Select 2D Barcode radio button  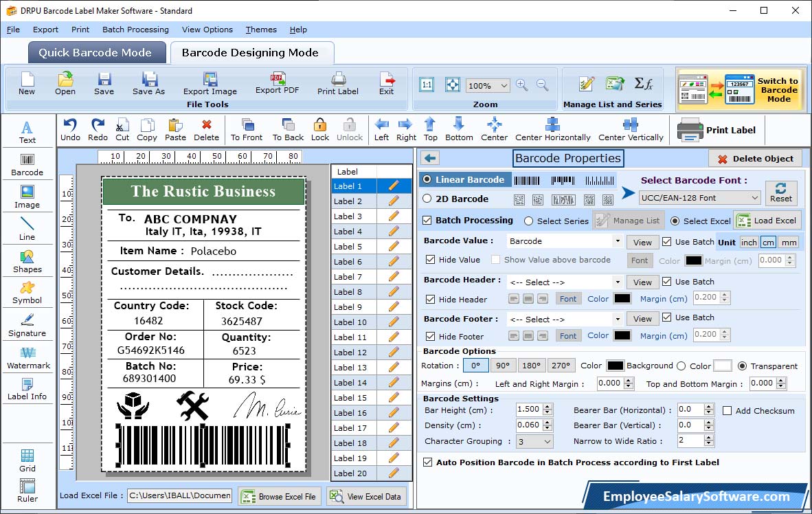pos(427,199)
